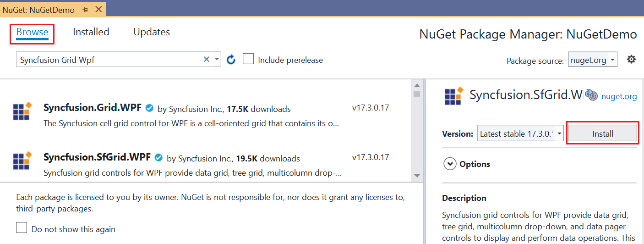
Task: Click the globe icon next to nuget.org
Action: pos(591,95)
